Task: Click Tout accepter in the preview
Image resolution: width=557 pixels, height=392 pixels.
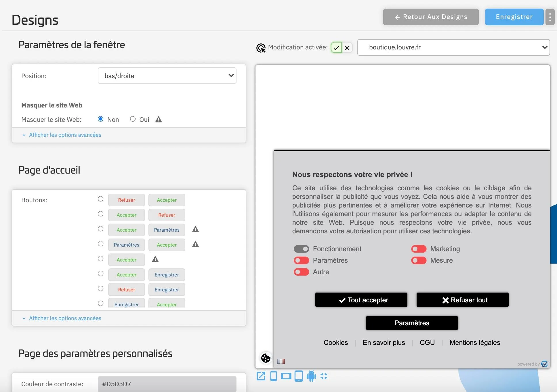Action: pos(361,300)
